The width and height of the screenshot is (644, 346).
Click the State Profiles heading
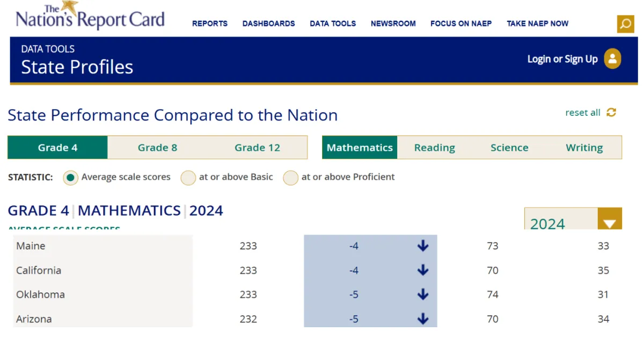[77, 67]
